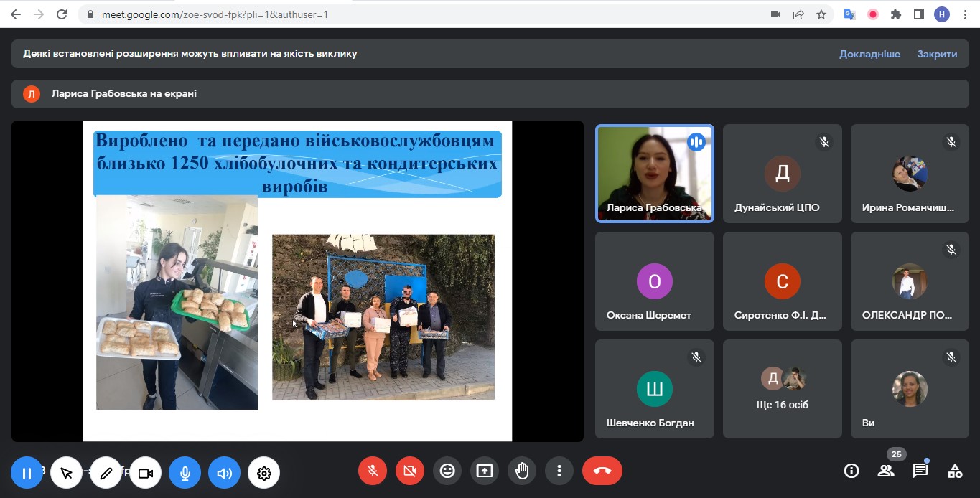The image size is (980, 498).
Task: Open the three-dot more options menu
Action: 559,471
